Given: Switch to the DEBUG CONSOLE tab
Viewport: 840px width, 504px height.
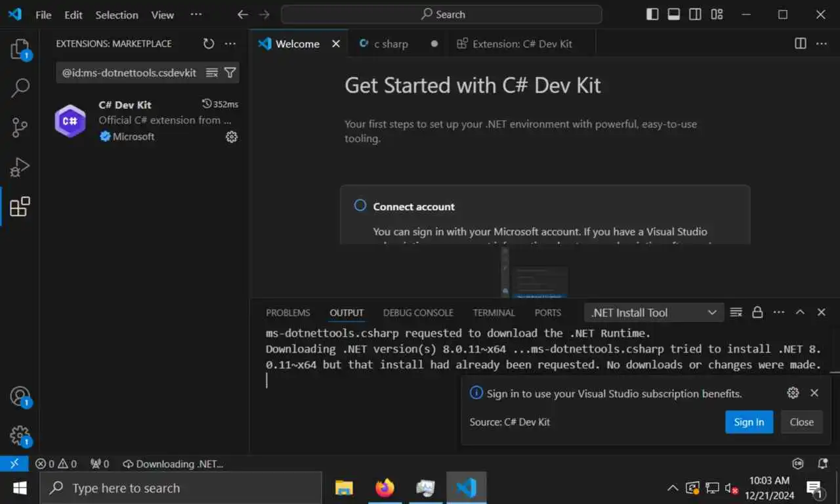Looking at the screenshot, I should point(418,313).
